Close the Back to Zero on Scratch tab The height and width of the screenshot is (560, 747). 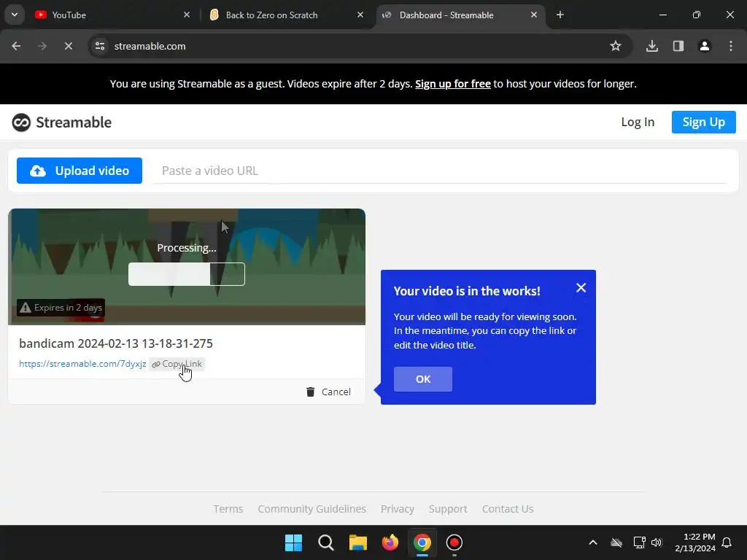[360, 15]
